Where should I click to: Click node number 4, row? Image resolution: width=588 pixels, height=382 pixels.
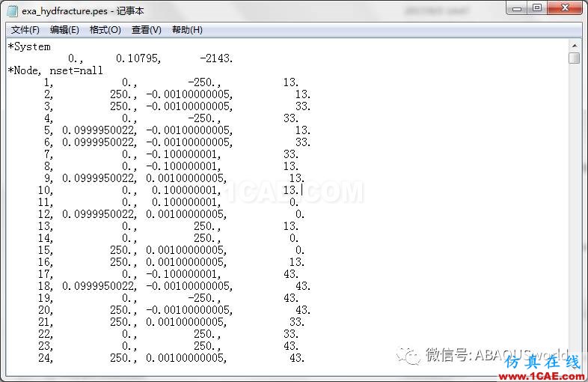171,118
